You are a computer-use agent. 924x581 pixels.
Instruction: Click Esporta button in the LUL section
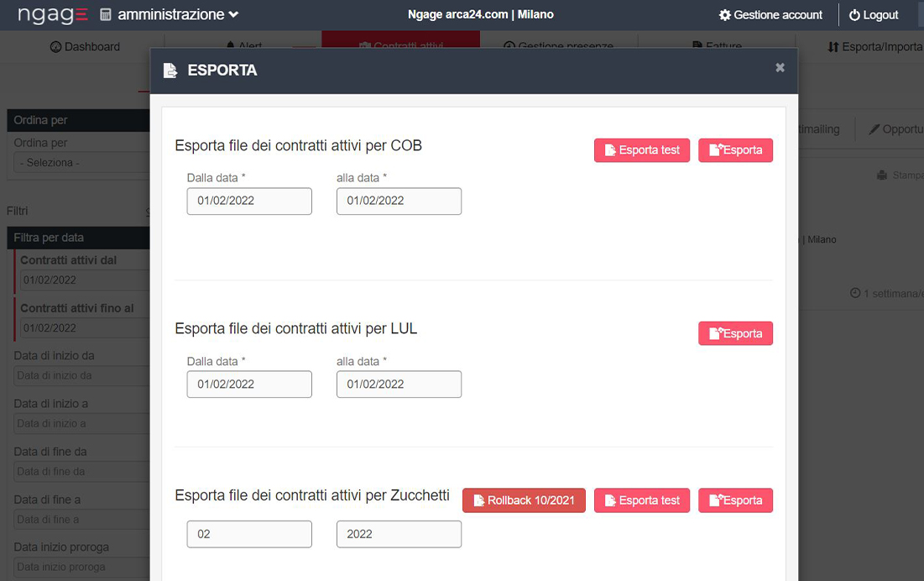point(735,333)
